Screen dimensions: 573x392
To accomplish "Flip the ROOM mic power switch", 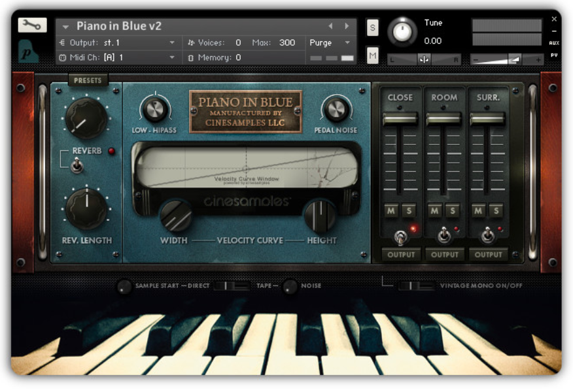I will [444, 235].
